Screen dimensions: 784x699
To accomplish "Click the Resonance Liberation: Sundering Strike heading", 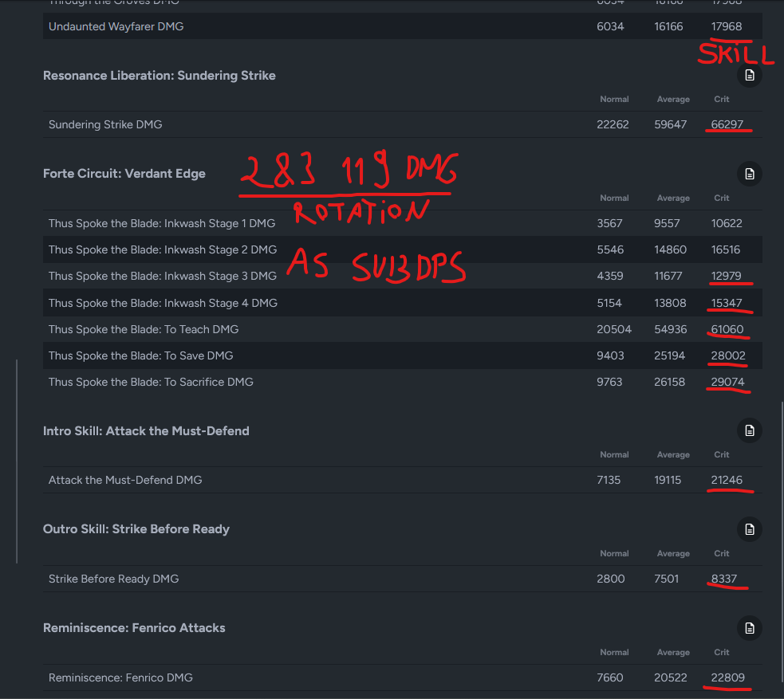I will click(x=159, y=76).
